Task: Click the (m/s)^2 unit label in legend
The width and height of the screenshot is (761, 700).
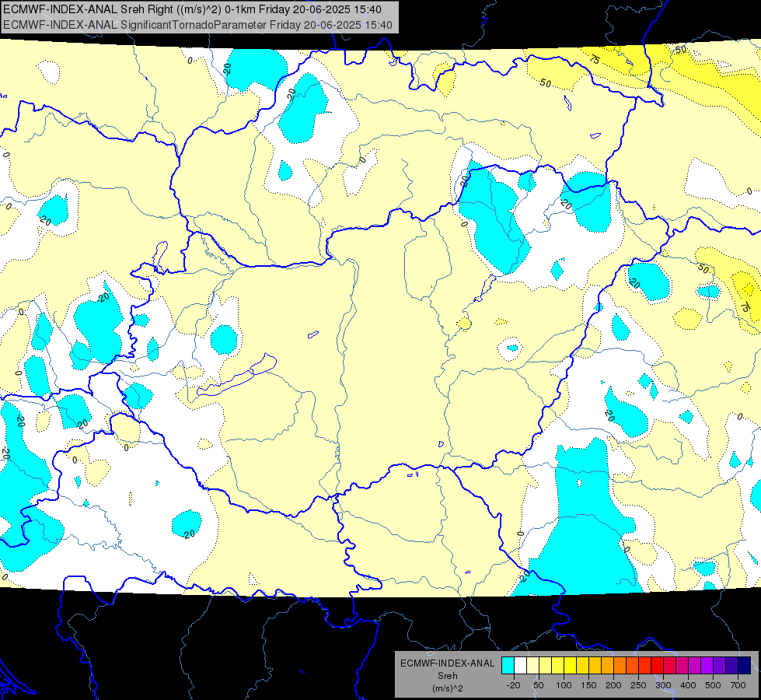Action: [x=447, y=688]
